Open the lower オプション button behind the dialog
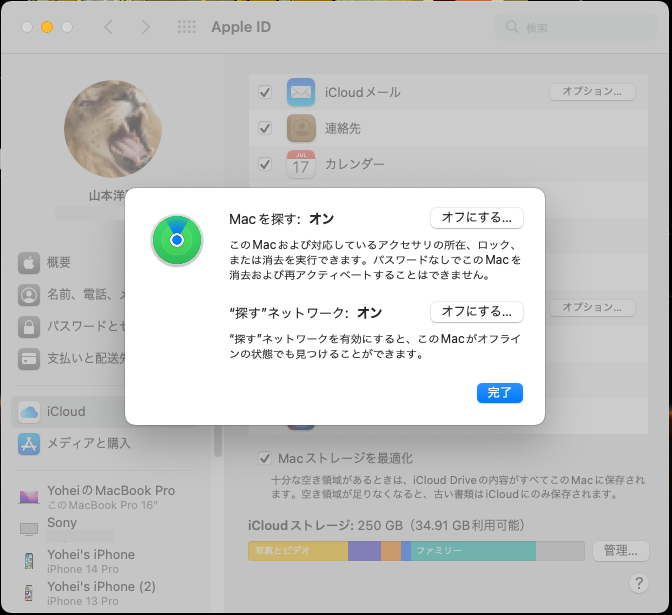Screen dimensions: 672x615 [592, 308]
